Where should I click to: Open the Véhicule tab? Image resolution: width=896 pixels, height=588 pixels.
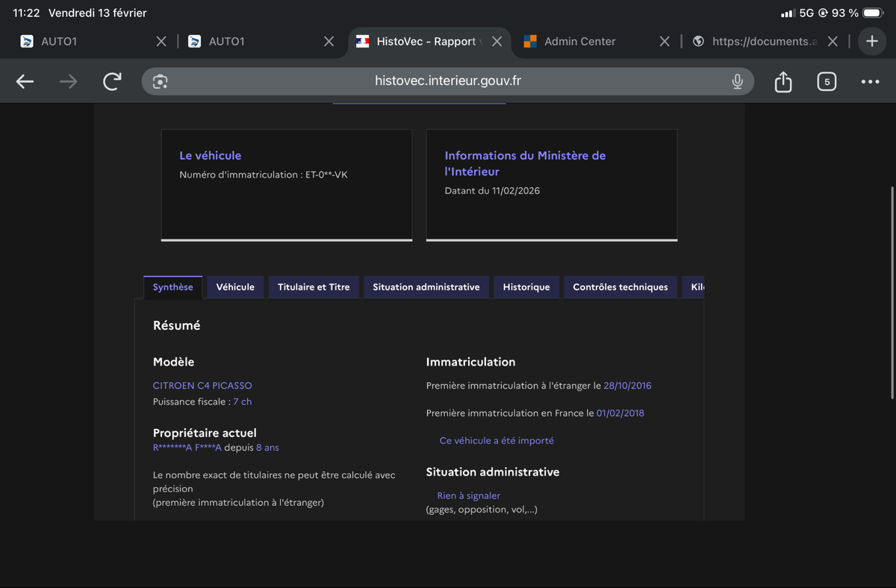pyautogui.click(x=235, y=287)
